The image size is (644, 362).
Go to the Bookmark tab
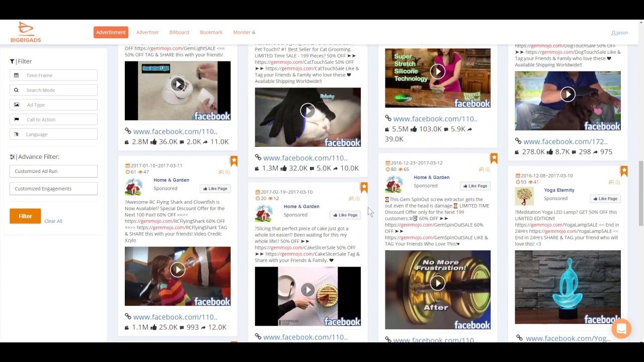[211, 32]
